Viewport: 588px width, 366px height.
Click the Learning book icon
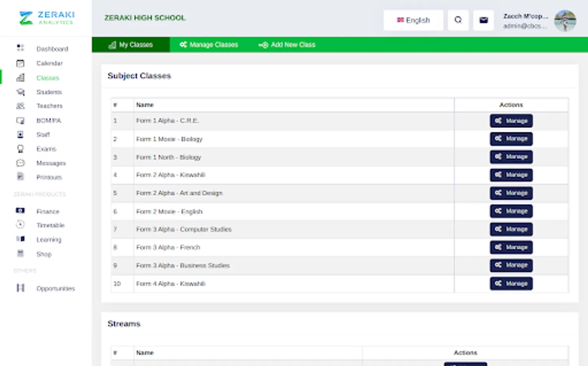point(20,239)
